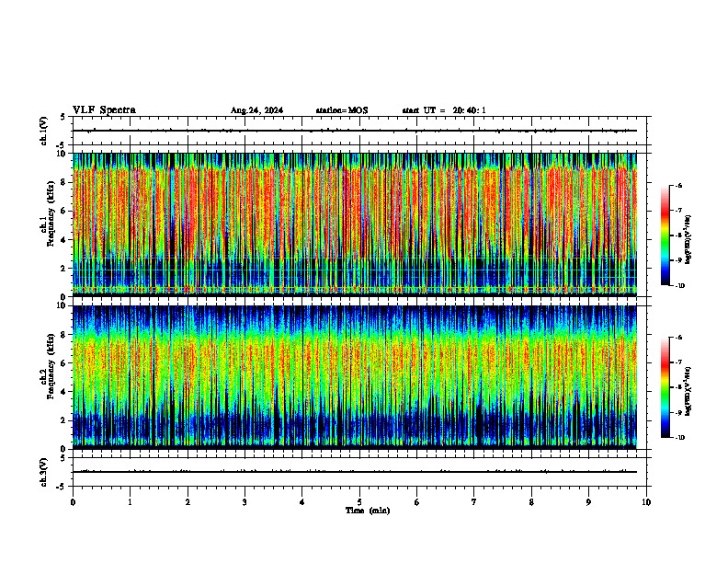
Task: Click the ch.3 voltage waveform trace
Action: pyautogui.click(x=355, y=472)
